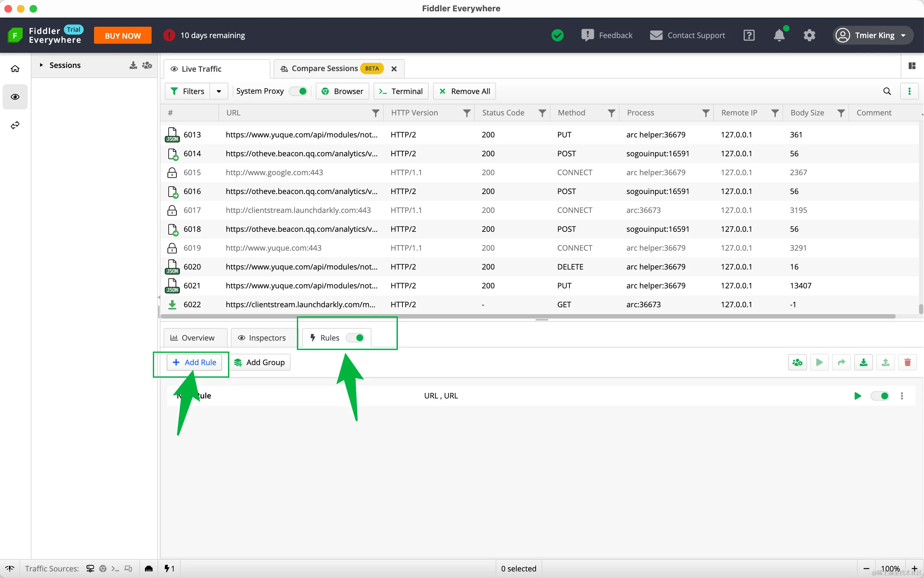The width and height of the screenshot is (924, 578).
Task: Click the search magnifier in the traffic toolbar
Action: click(887, 91)
